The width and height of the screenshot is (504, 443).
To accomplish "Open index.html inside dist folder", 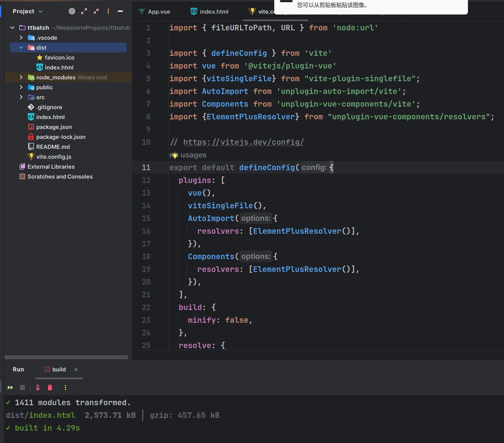I will pos(59,67).
